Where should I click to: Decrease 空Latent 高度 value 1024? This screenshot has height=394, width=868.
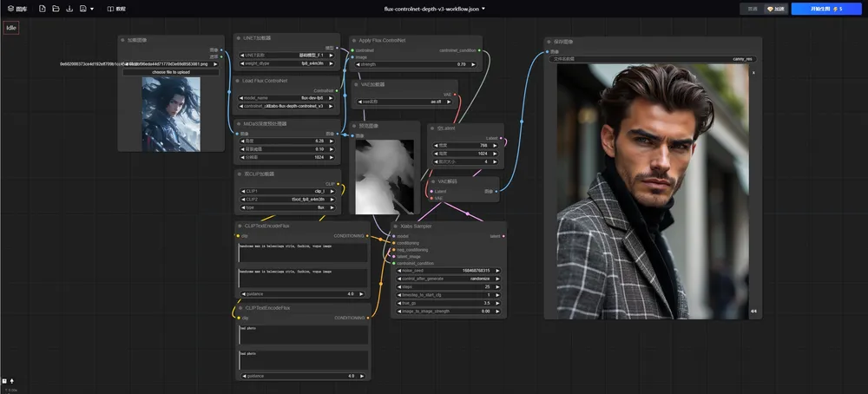click(x=435, y=154)
